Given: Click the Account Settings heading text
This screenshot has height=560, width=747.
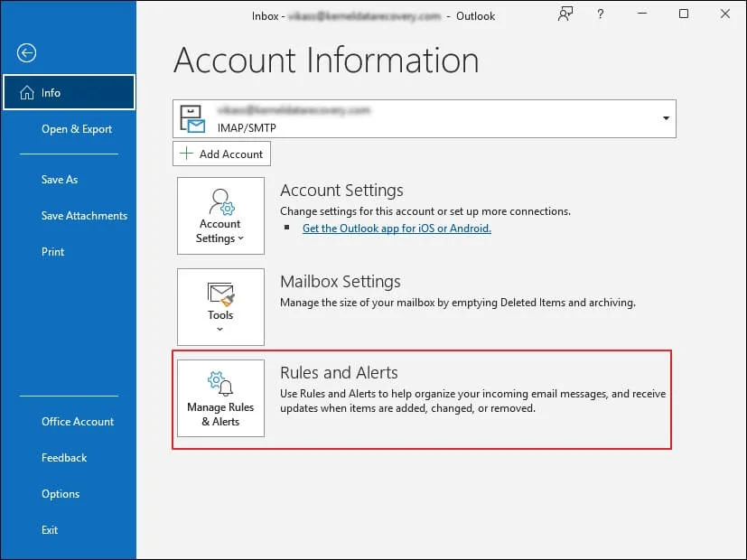Looking at the screenshot, I should tap(341, 190).
